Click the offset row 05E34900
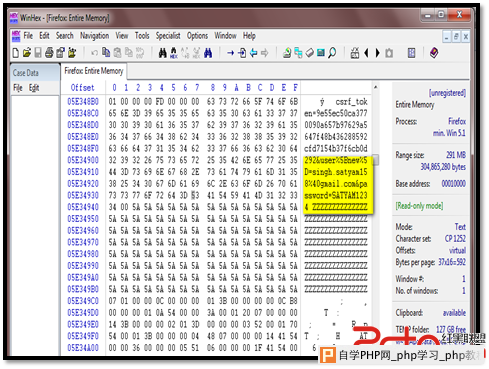The image size is (489, 369). tap(83, 160)
